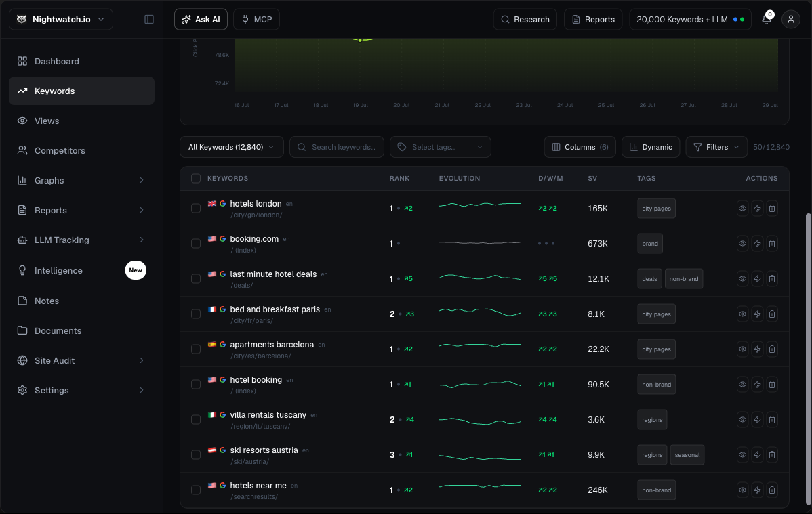Image resolution: width=812 pixels, height=514 pixels.
Task: Open the notifications bell
Action: 767,19
